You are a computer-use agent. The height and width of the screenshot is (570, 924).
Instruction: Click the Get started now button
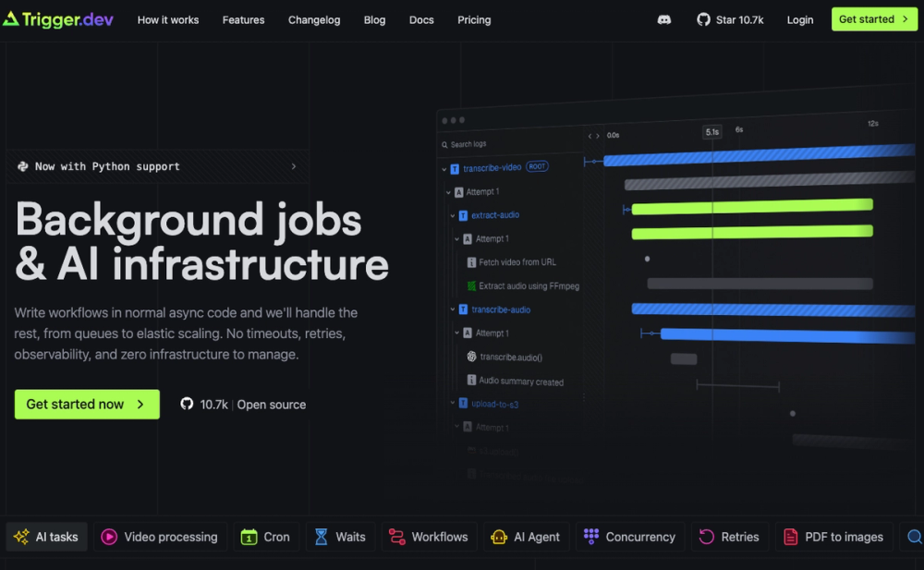click(87, 405)
